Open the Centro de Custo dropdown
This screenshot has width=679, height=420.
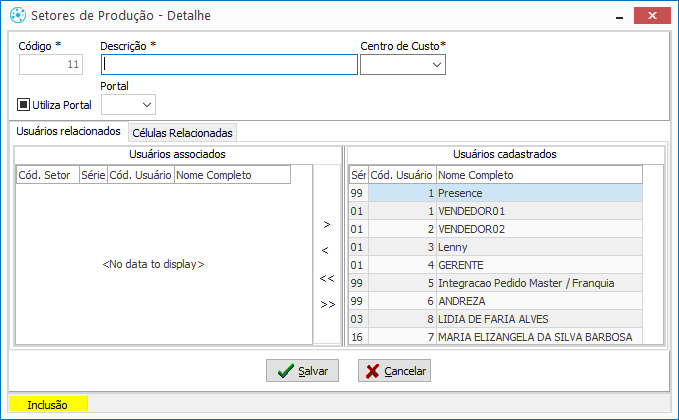(x=403, y=65)
